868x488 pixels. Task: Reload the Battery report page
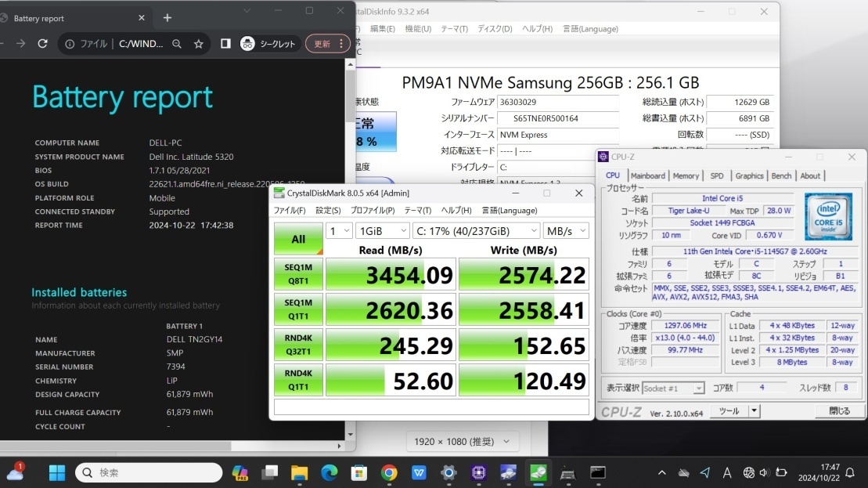(x=43, y=44)
